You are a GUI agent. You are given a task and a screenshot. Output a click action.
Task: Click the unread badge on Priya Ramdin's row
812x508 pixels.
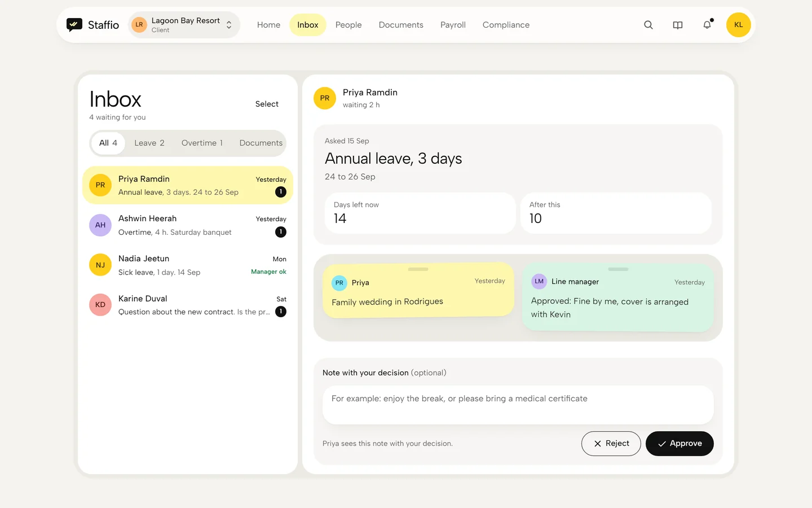coord(281,192)
